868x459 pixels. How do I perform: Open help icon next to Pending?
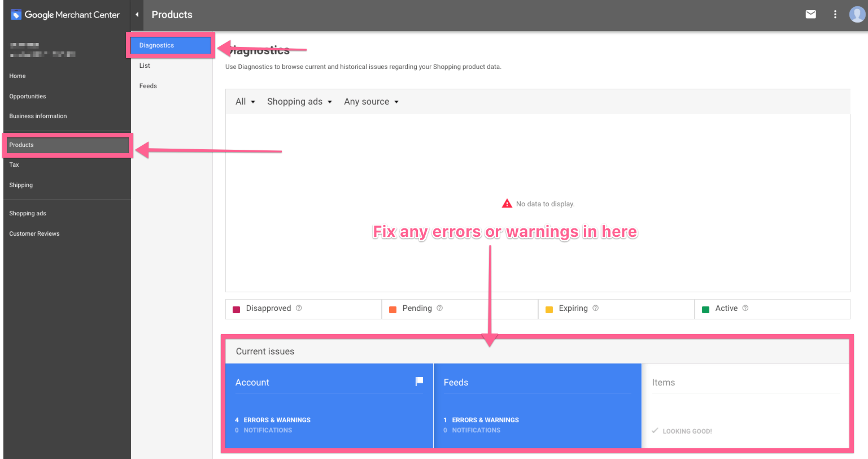pos(439,308)
